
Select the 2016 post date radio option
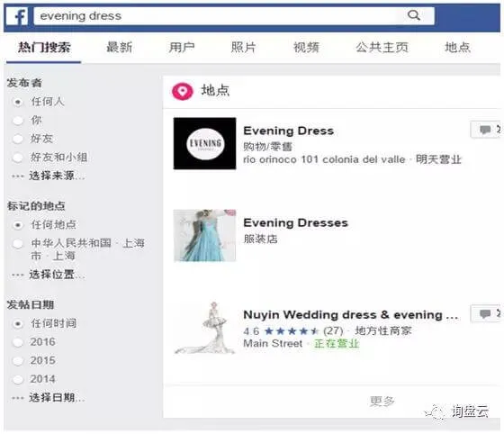[18, 342]
